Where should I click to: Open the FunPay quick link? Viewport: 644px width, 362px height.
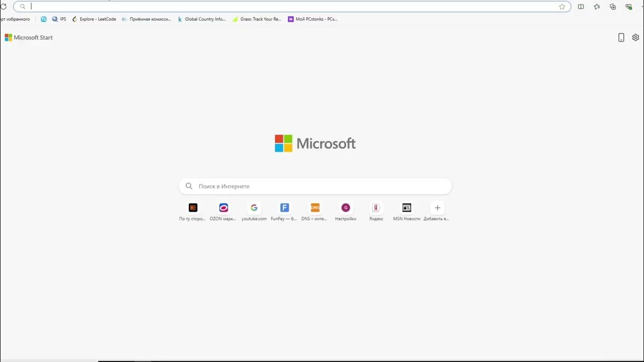coord(284,212)
